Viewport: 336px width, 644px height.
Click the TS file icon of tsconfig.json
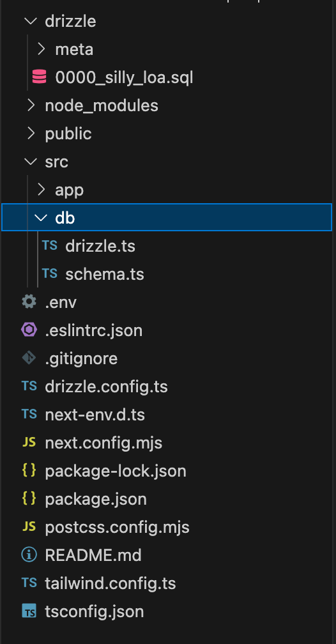pyautogui.click(x=29, y=611)
